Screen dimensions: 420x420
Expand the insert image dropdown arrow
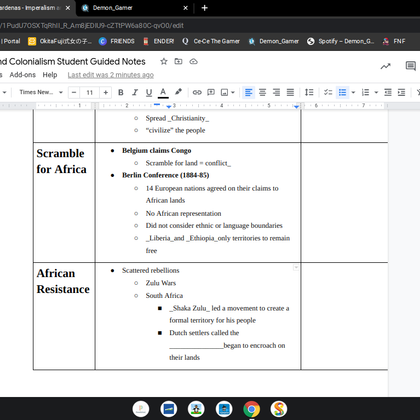coord(233,92)
